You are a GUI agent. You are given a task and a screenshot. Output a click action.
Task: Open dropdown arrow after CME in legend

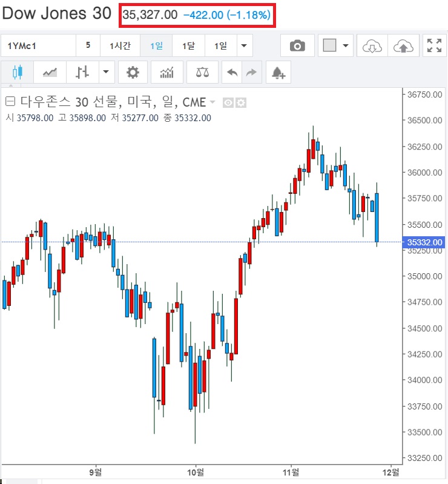(212, 102)
